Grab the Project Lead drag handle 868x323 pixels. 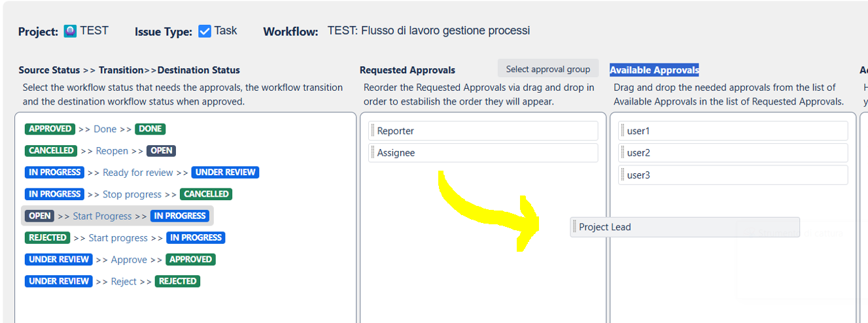click(574, 227)
